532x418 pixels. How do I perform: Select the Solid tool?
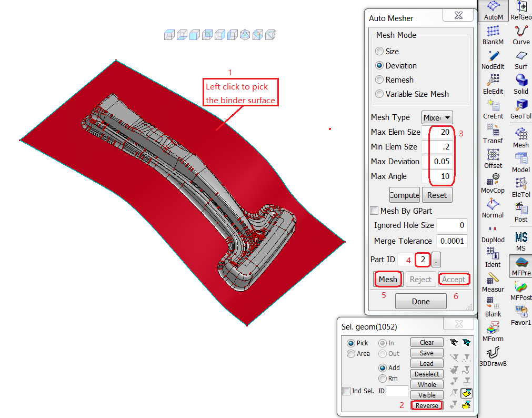521,85
